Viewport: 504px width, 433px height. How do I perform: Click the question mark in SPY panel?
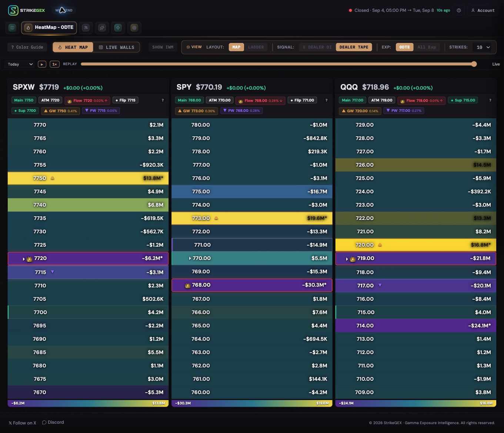point(326,100)
